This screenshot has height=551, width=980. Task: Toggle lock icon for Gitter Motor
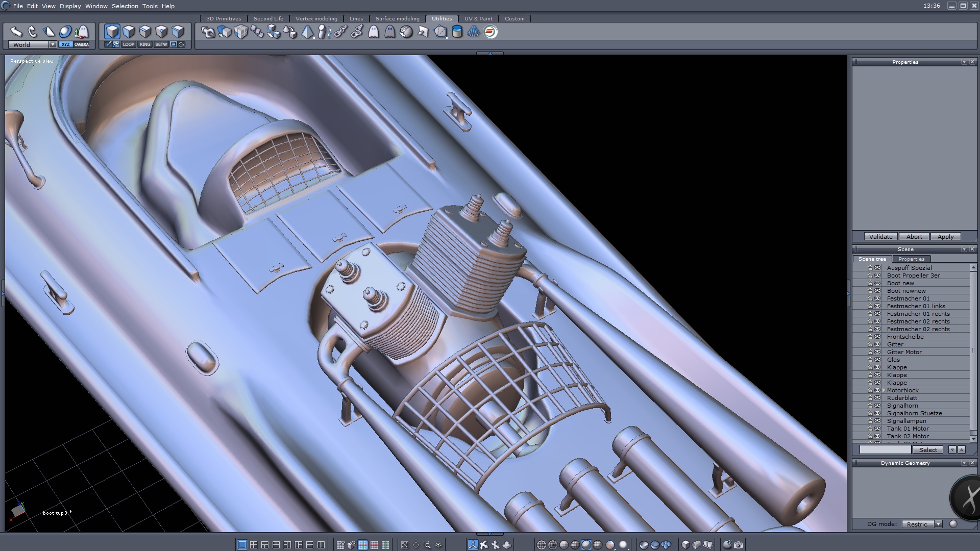(870, 352)
